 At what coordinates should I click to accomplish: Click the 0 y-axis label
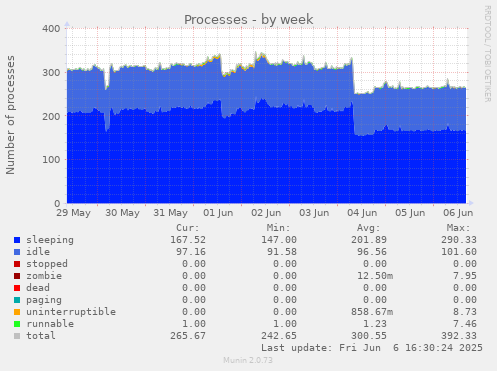tap(57, 203)
